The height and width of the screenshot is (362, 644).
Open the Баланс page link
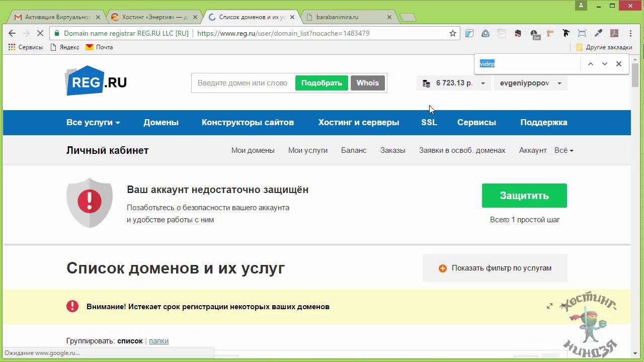pos(354,150)
